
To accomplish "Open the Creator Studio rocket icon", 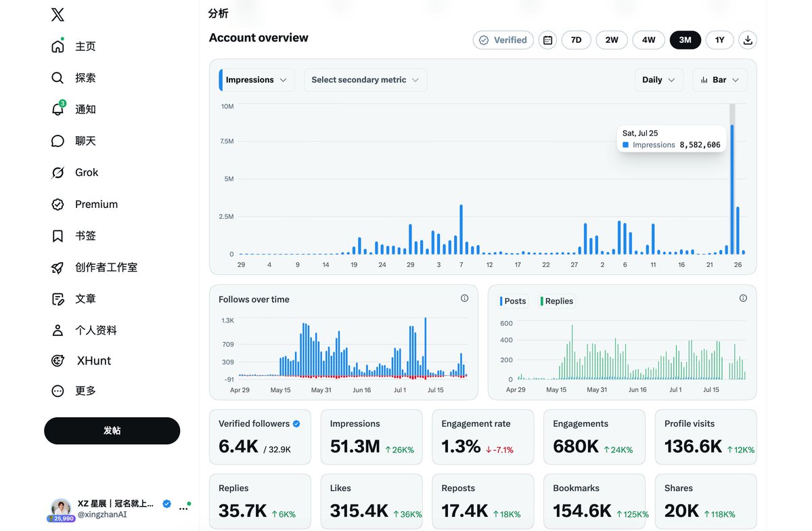I will pos(58,268).
